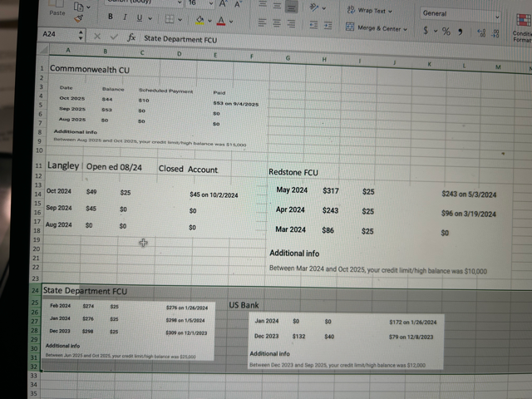Toggle Underline formatting
The height and width of the screenshot is (399, 532).
pos(140,17)
